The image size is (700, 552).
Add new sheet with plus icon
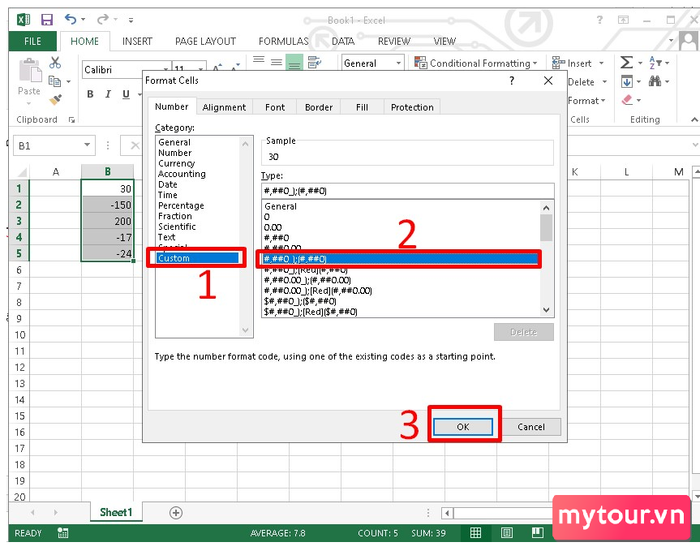(x=176, y=512)
